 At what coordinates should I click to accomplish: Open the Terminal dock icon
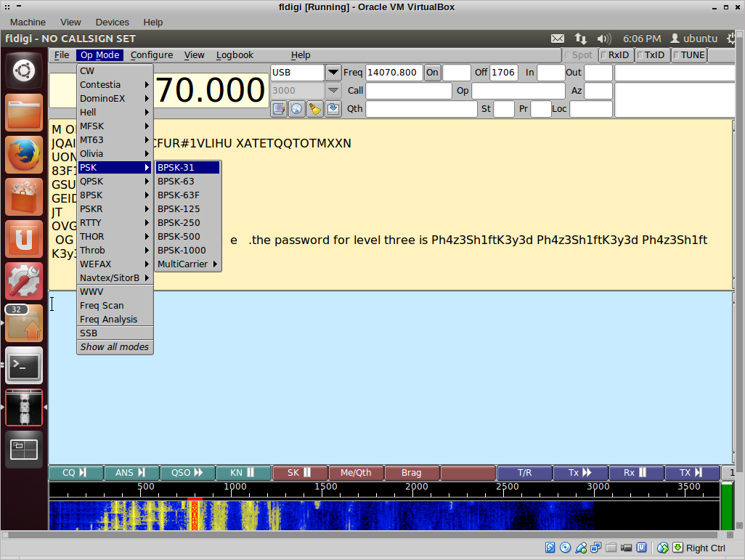pos(24,365)
